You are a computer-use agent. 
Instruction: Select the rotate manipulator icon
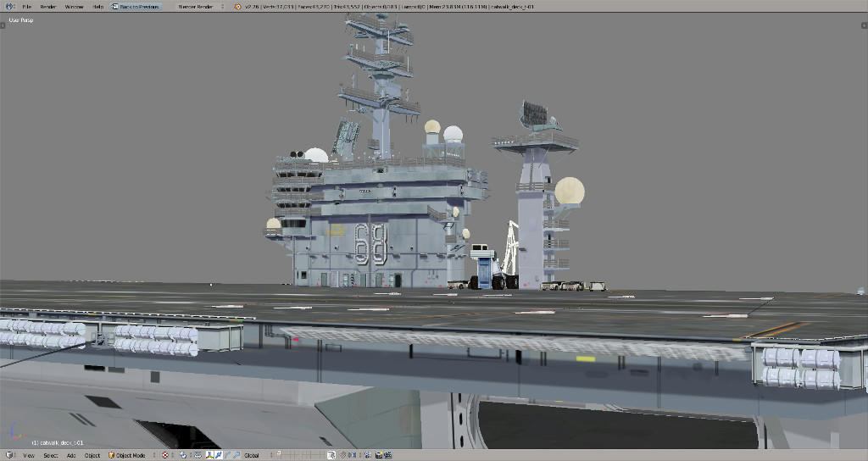226,455
